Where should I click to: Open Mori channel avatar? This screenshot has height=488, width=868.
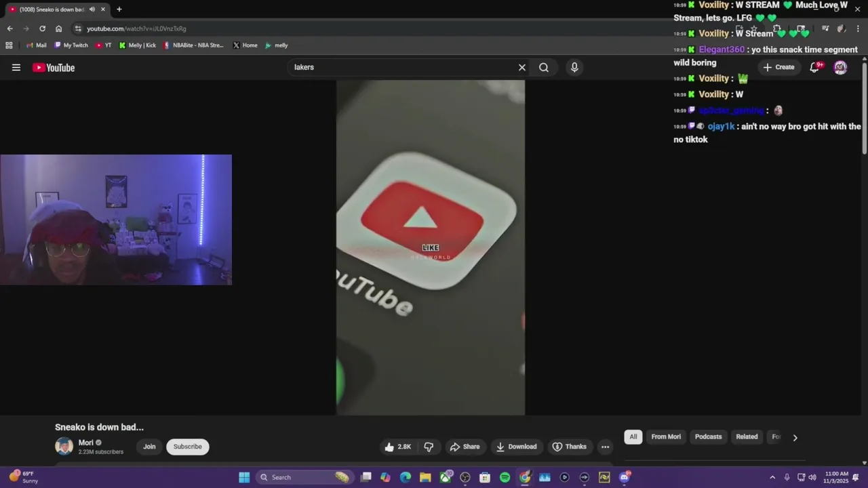pos(64,446)
